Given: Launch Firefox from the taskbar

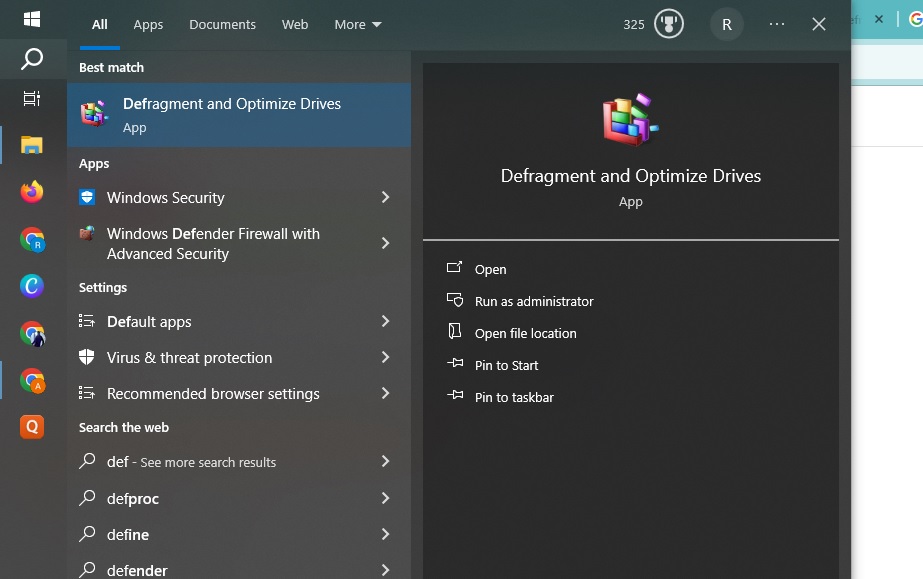Looking at the screenshot, I should pos(32,192).
